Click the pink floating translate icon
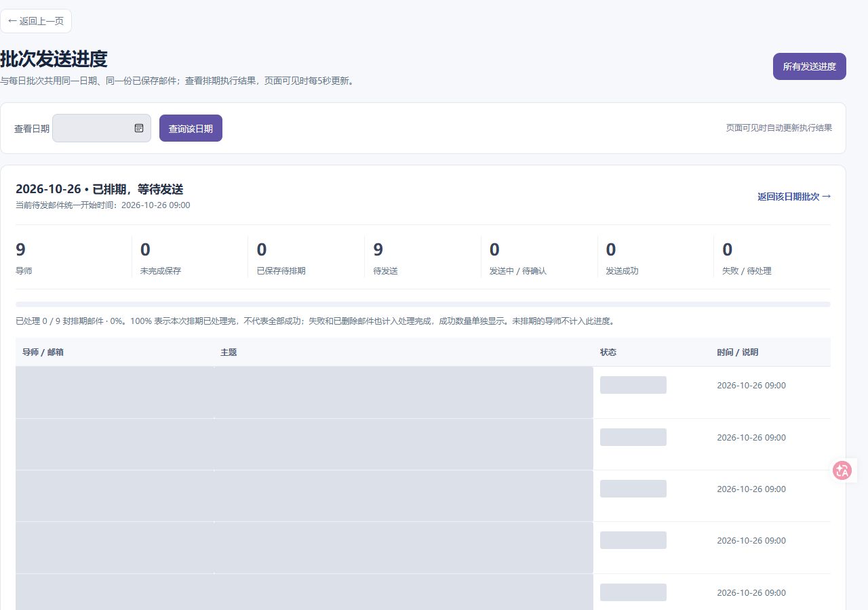The width and height of the screenshot is (868, 610). coord(842,470)
